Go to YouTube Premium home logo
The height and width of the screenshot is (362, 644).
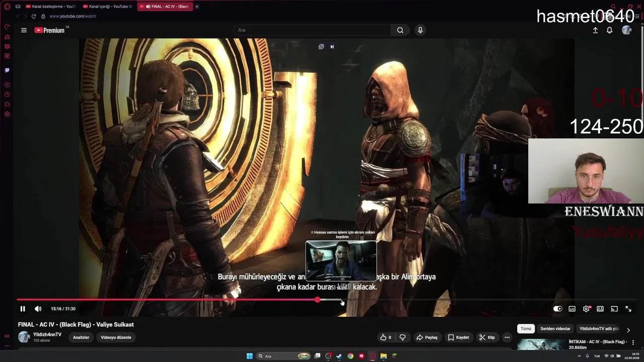click(49, 30)
